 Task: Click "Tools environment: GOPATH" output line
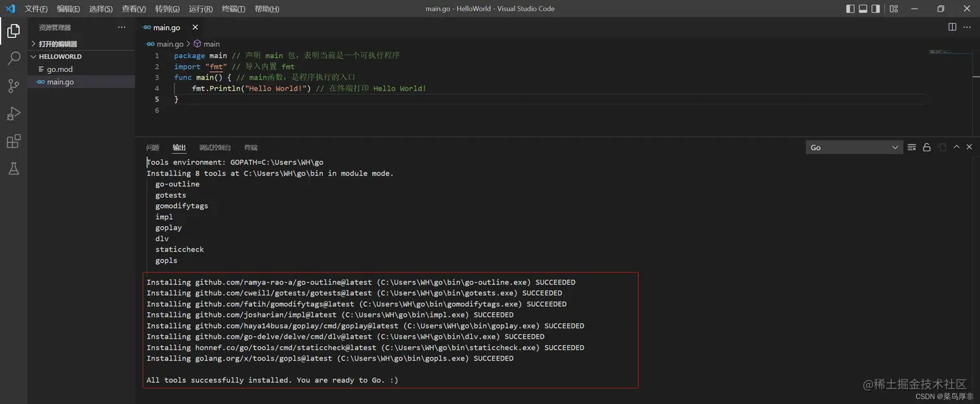pos(235,163)
